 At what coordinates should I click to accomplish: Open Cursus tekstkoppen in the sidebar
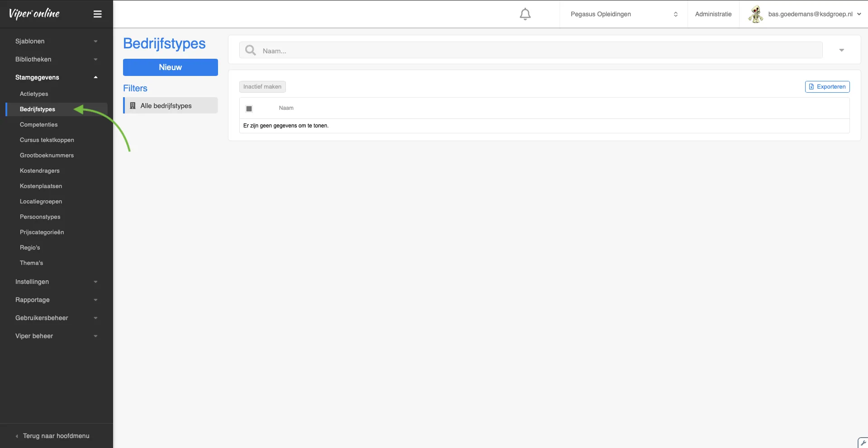pos(47,140)
